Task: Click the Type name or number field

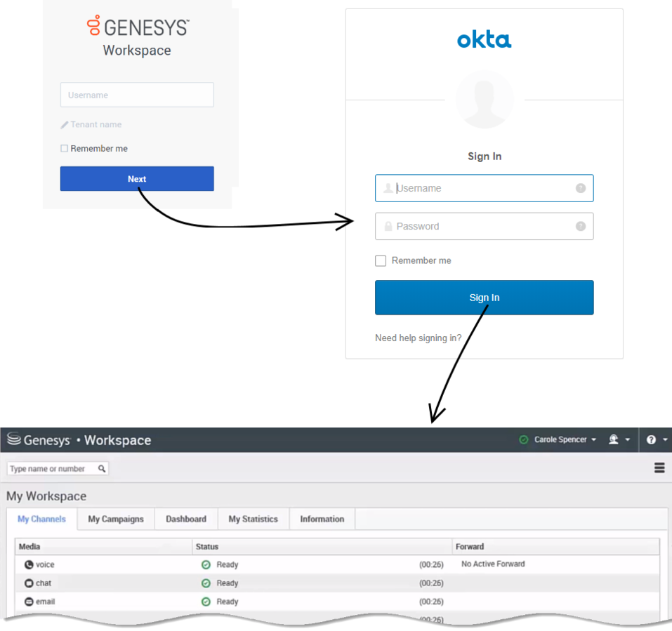Action: tap(52, 469)
